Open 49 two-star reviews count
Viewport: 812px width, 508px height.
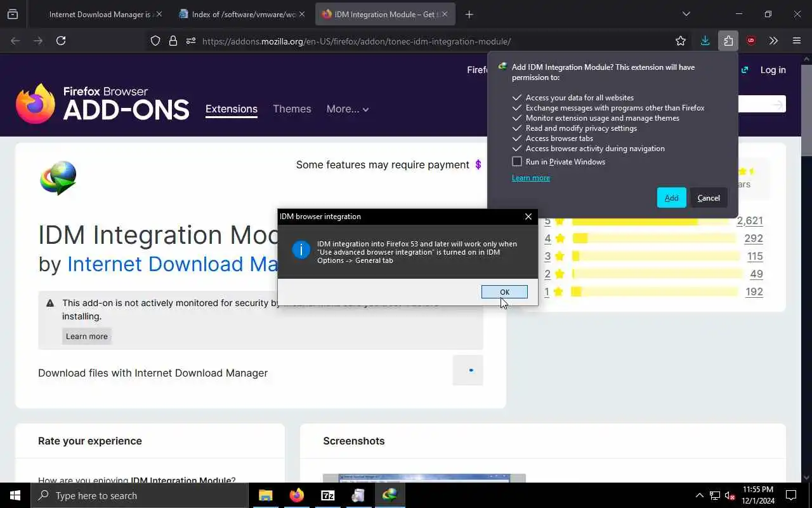click(x=756, y=274)
